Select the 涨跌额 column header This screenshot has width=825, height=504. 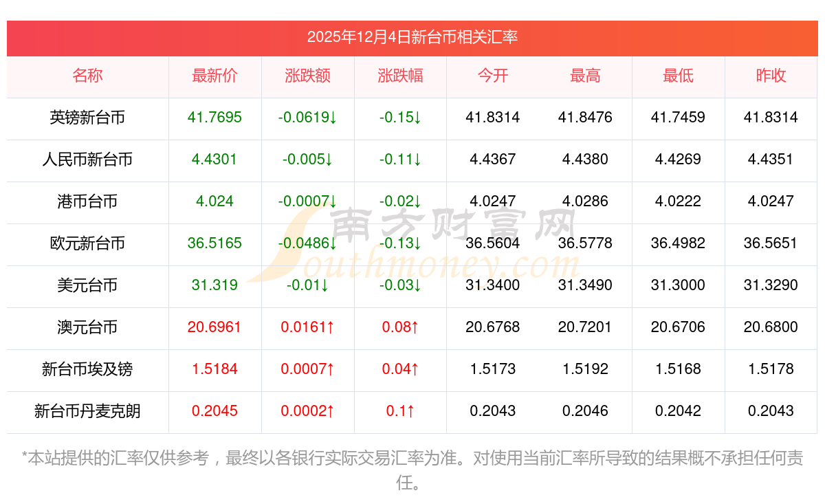coord(307,76)
